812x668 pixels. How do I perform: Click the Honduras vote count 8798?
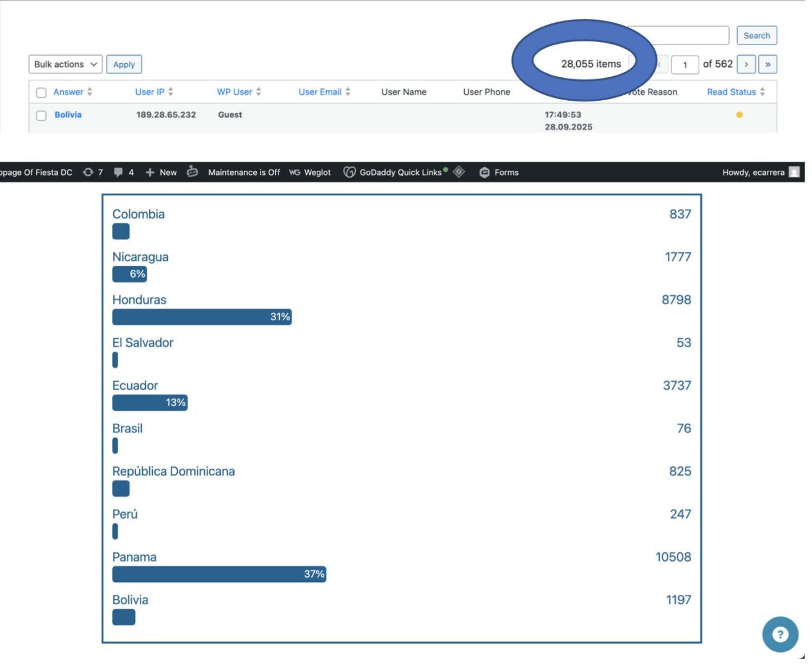click(676, 299)
